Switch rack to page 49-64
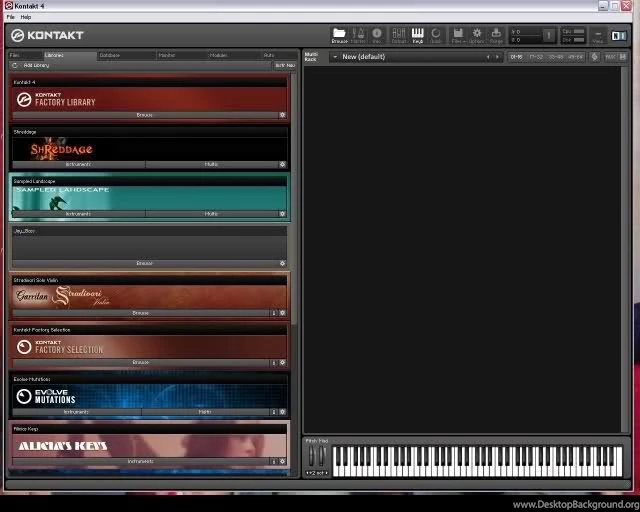 (x=576, y=57)
